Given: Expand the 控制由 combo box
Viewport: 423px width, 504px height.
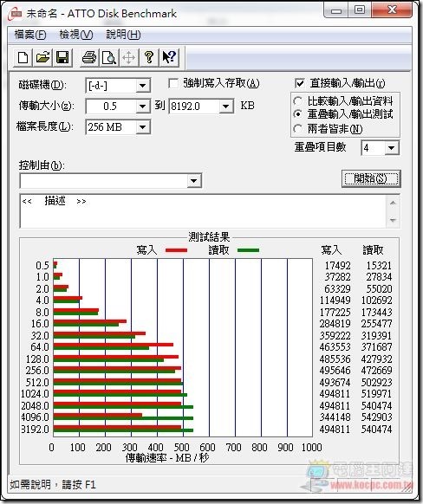Looking at the screenshot, I should click(193, 181).
